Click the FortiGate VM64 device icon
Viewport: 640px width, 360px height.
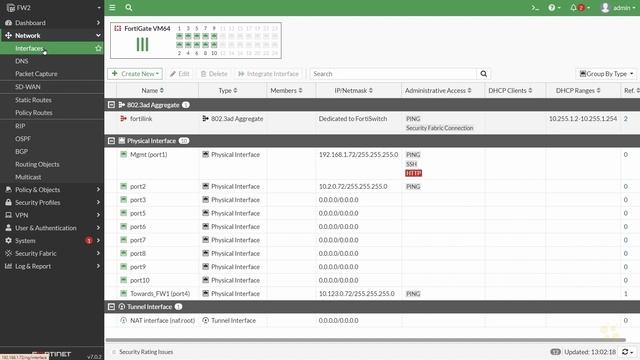pyautogui.click(x=118, y=28)
